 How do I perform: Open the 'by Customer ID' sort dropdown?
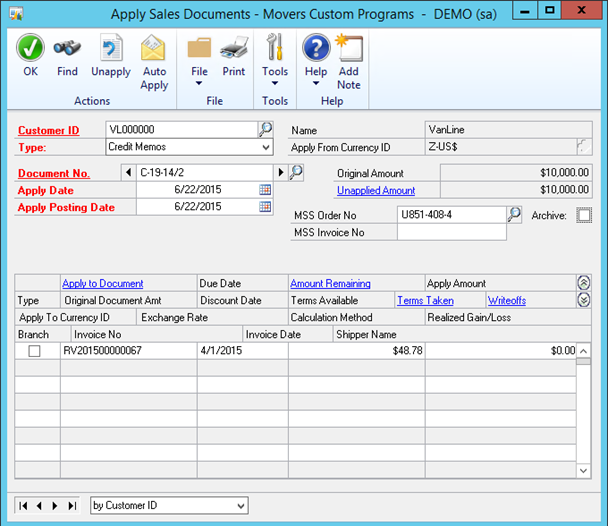pos(240,506)
